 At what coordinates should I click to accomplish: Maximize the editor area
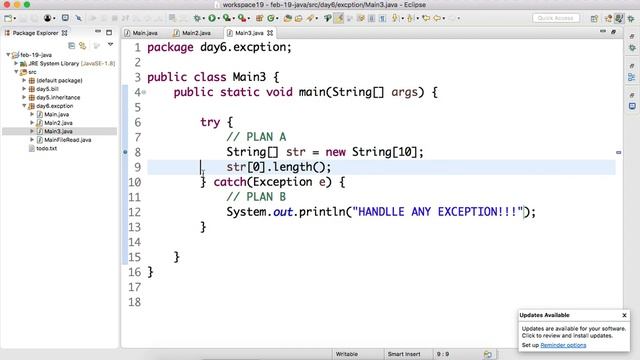click(x=613, y=32)
